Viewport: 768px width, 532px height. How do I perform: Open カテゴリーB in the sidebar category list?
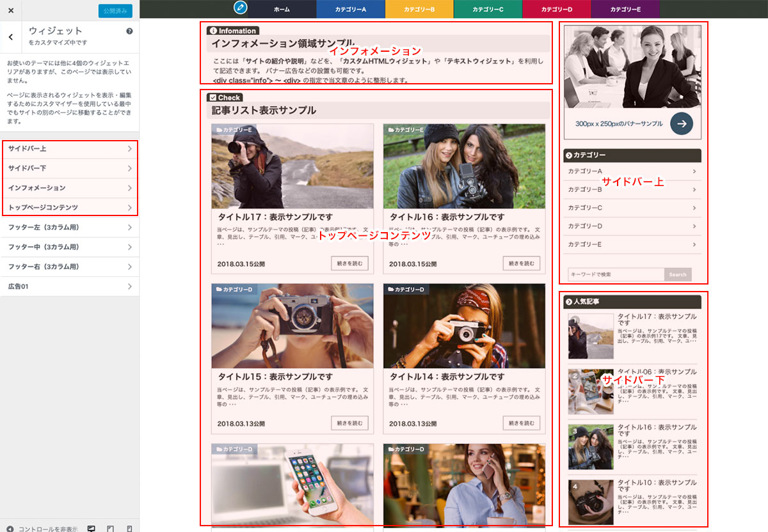click(x=632, y=189)
